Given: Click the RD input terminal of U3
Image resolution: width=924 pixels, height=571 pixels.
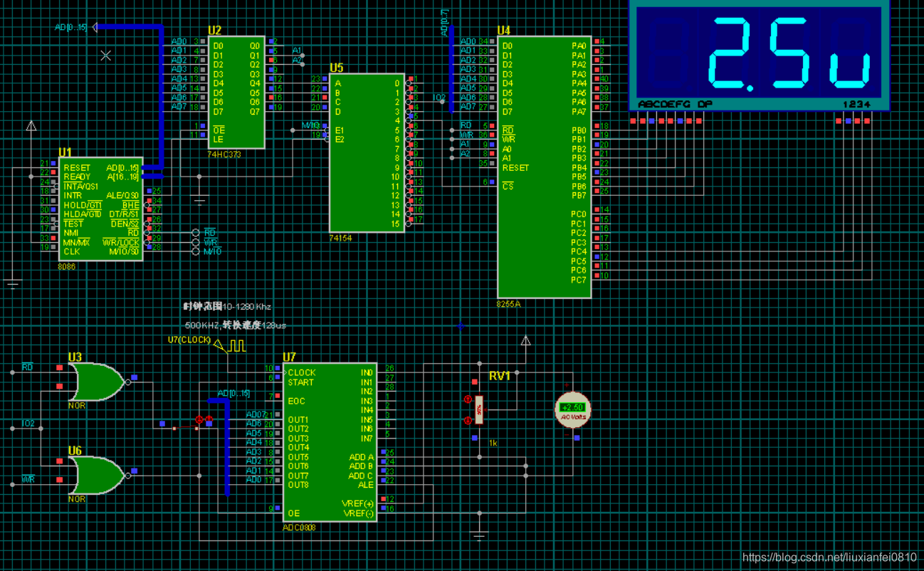Looking at the screenshot, I should 12,372.
